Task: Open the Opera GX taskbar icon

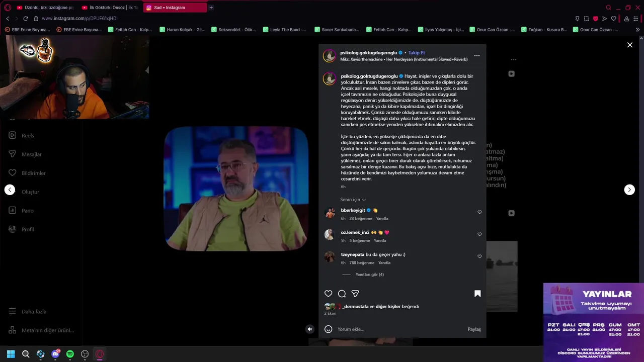Action: 100,354
